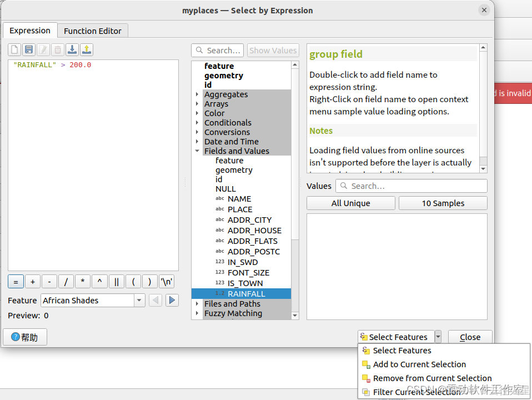Go to the previous feature using the arrow
The width and height of the screenshot is (532, 400).
[x=155, y=300]
